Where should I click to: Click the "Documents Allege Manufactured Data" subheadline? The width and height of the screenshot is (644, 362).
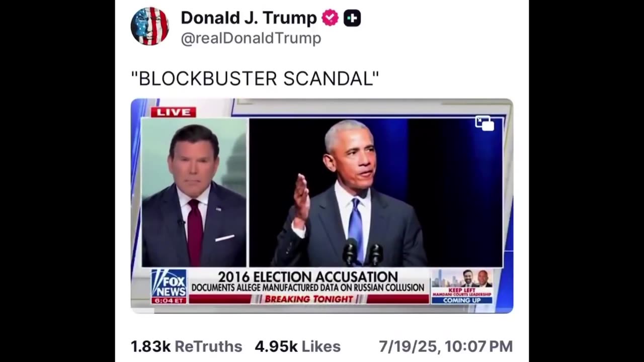(307, 288)
